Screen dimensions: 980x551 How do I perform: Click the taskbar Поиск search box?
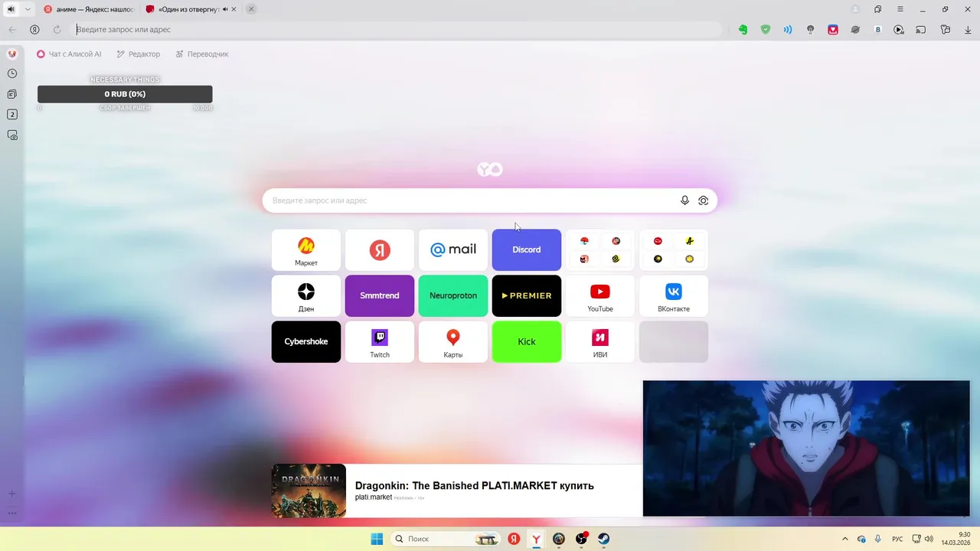click(x=446, y=539)
